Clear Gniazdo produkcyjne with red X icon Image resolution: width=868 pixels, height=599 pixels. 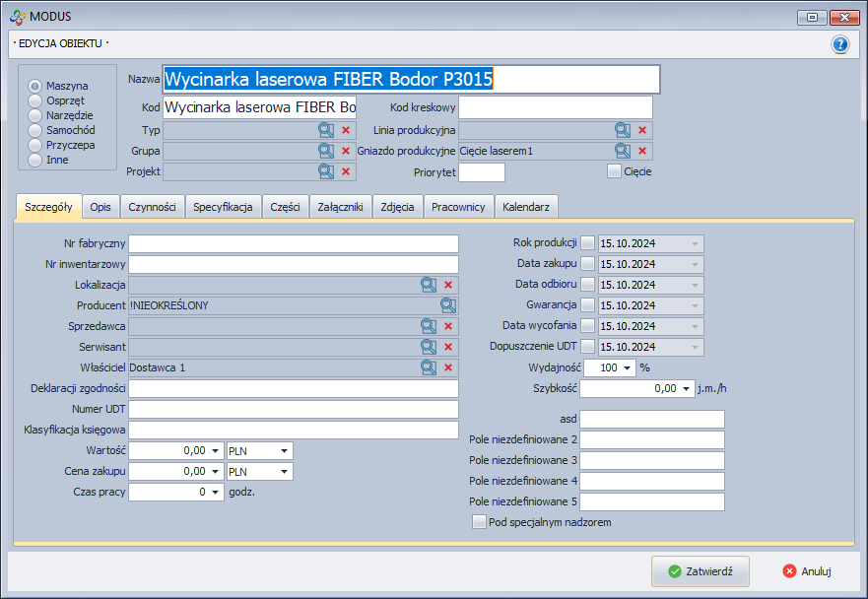point(642,151)
